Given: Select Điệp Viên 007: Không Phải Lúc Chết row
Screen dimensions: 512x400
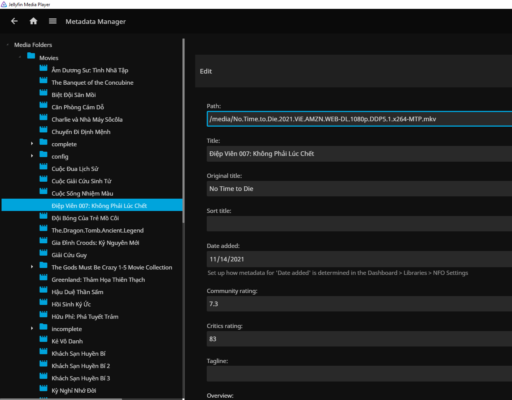Looking at the screenshot, I should tap(92, 205).
